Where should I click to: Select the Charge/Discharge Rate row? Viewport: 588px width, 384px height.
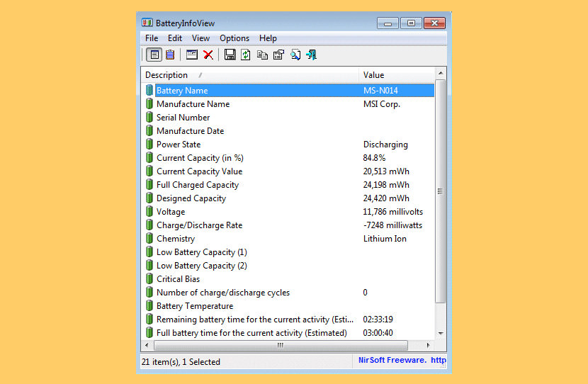coord(288,225)
